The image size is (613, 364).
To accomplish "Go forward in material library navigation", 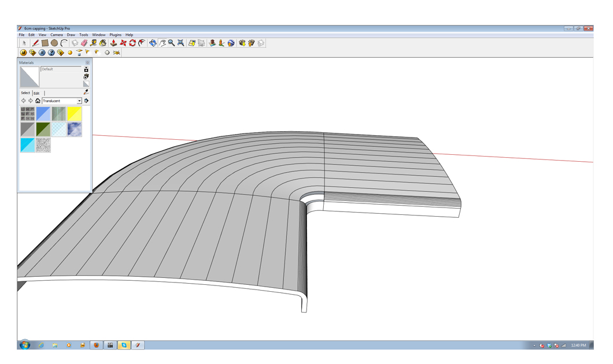I will click(x=31, y=101).
